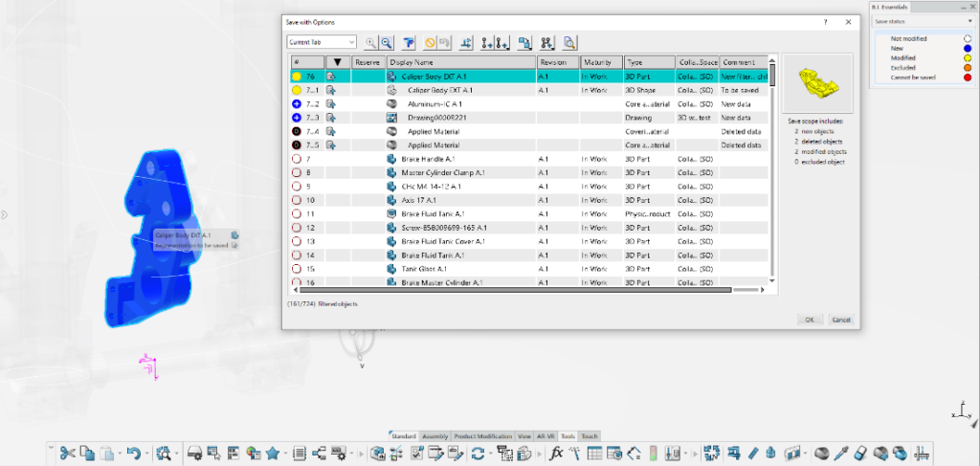Click the Update refresh arrows icon
980x466 pixels.
[477, 453]
